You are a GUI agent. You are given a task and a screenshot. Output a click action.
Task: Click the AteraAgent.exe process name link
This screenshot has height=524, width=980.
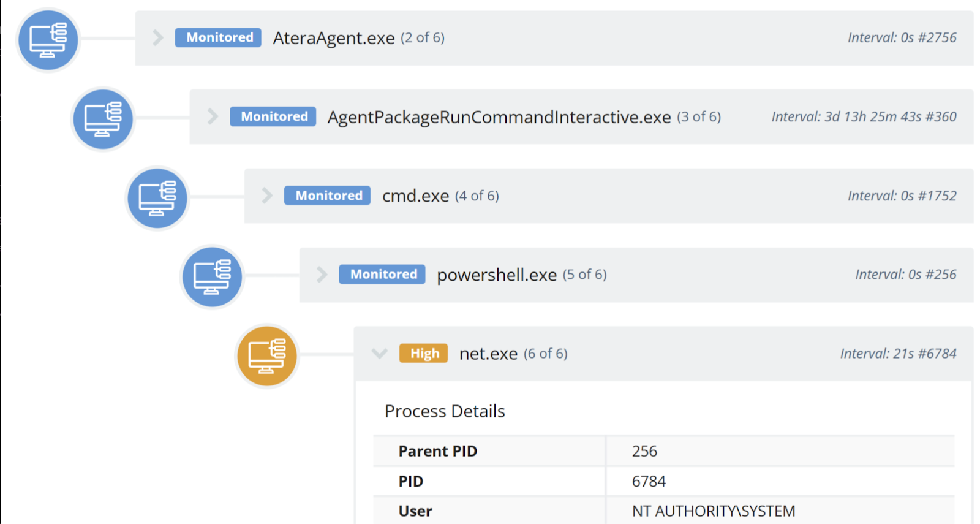(333, 37)
